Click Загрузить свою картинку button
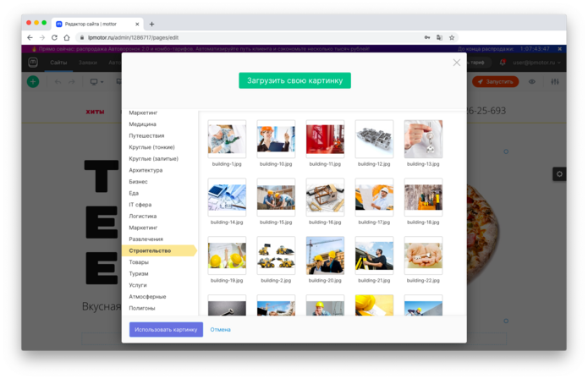The width and height of the screenshot is (588, 379). [x=294, y=80]
